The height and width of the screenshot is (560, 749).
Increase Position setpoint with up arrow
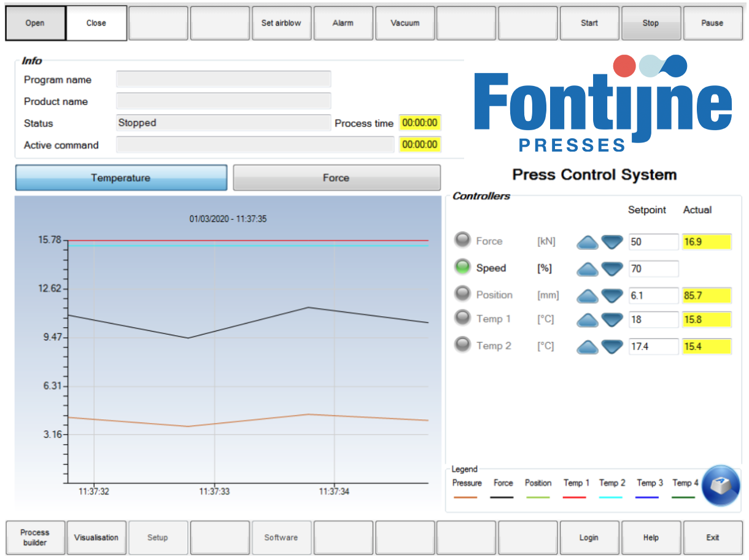588,296
